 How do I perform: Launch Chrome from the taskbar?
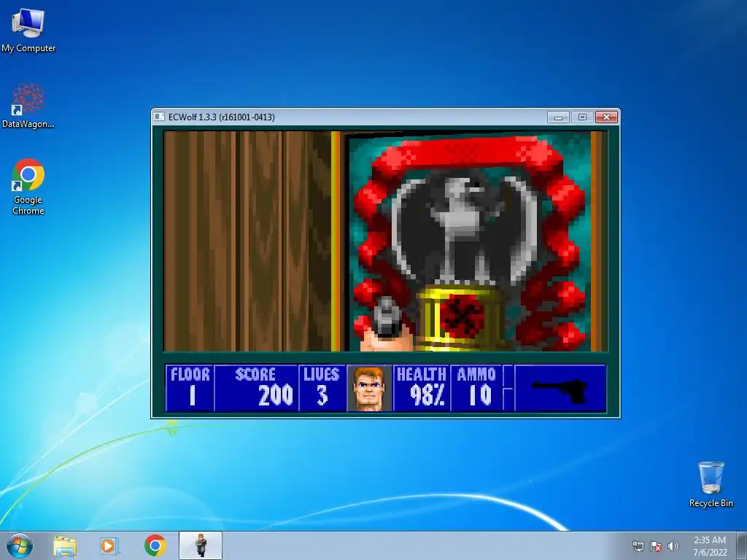click(x=155, y=545)
